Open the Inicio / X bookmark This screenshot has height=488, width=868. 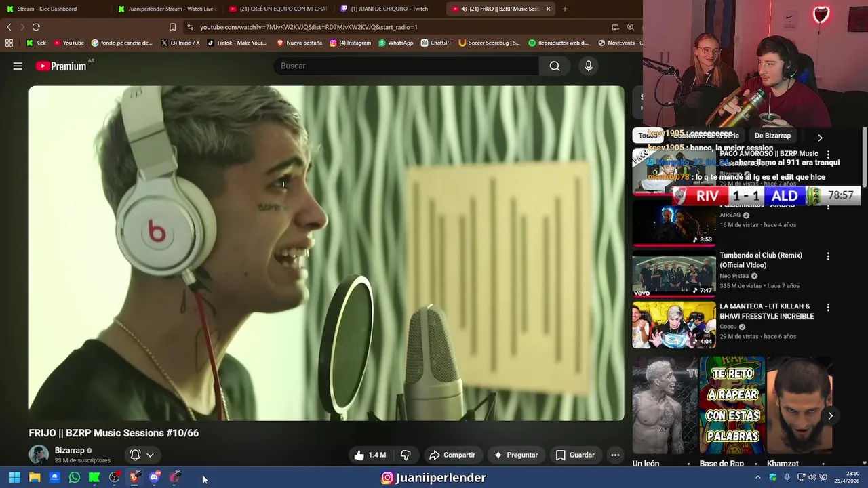180,43
